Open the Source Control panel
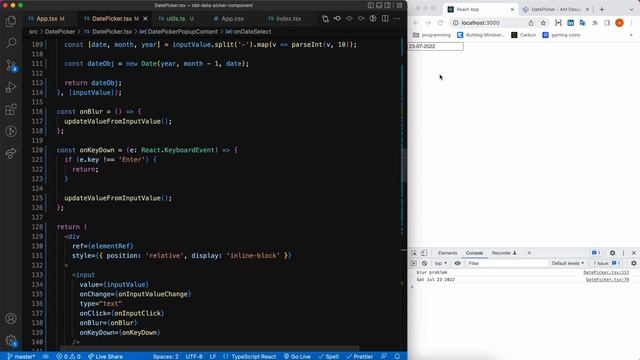Viewport: 640px width, 360px height. tap(11, 65)
